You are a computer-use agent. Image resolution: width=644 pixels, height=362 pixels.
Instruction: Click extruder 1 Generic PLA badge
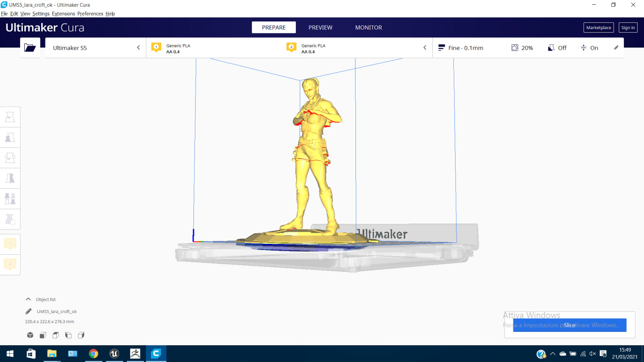coord(156,47)
